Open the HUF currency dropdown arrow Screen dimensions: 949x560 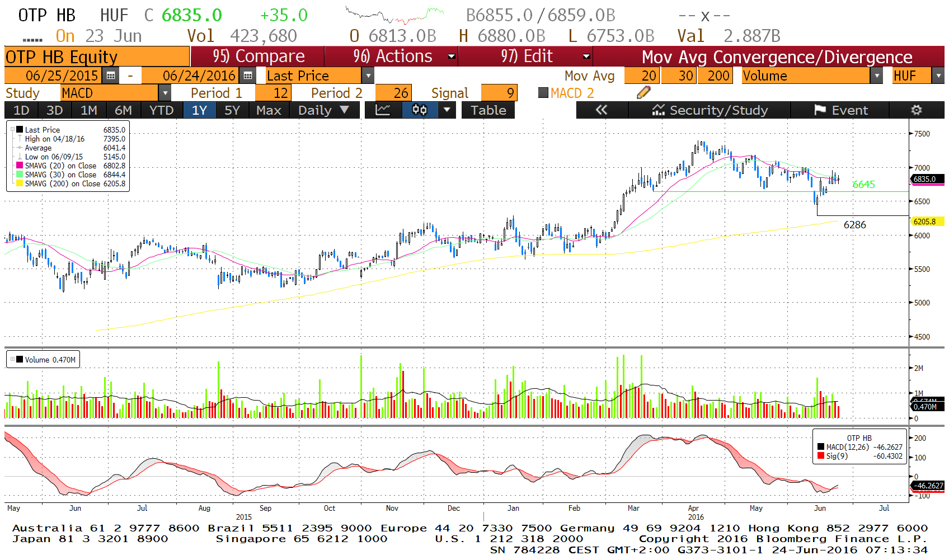coord(938,76)
